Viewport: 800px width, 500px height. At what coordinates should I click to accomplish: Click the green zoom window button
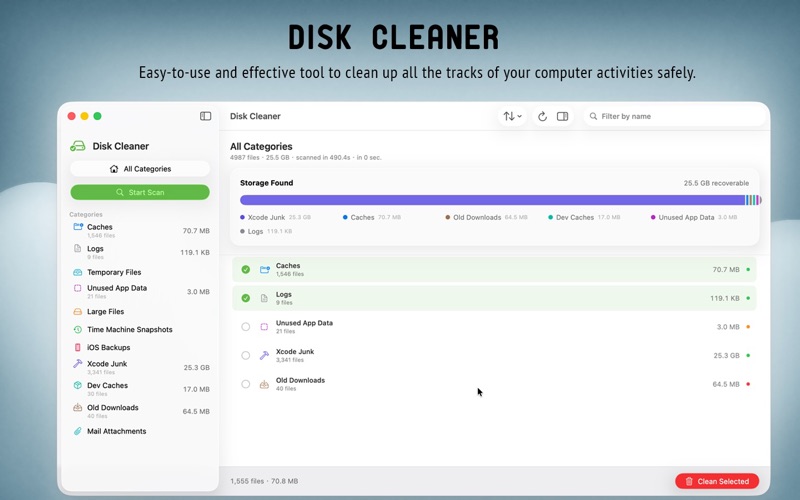(x=97, y=116)
